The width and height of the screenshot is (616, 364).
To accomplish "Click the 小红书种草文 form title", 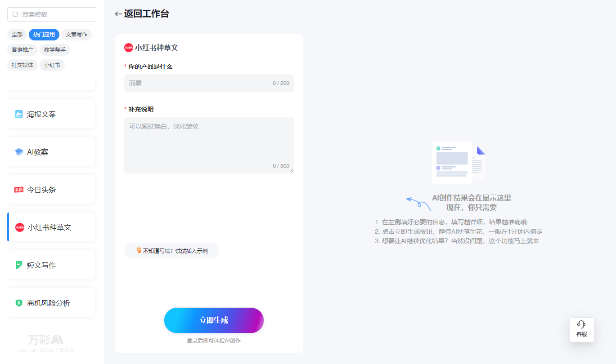I will (157, 48).
